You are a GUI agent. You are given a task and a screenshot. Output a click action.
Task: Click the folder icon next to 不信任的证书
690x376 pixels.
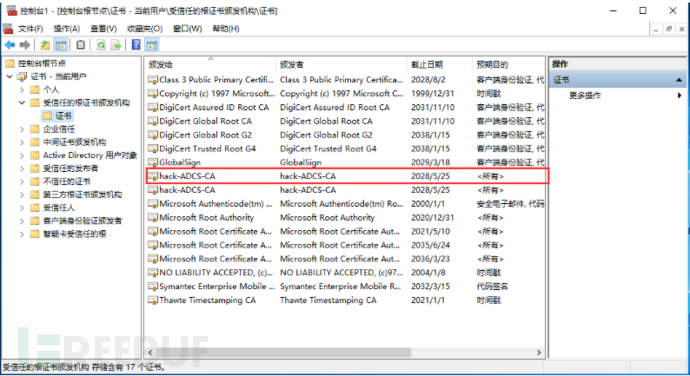point(35,181)
